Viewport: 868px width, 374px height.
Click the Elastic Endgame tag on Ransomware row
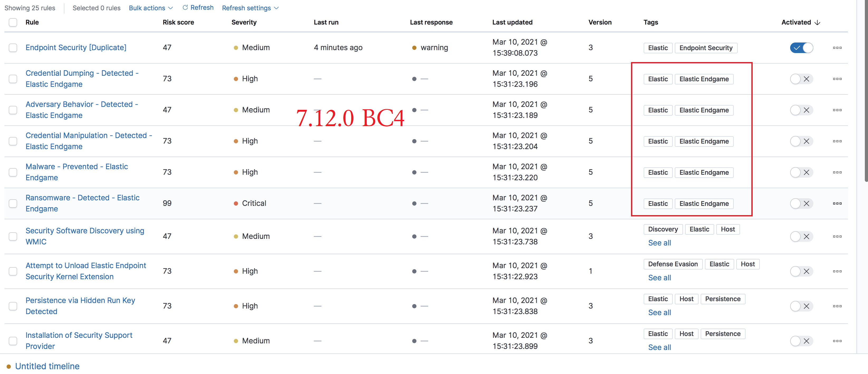click(704, 203)
